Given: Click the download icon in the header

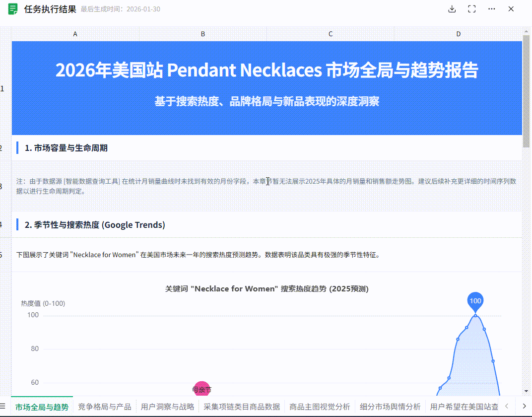Looking at the screenshot, I should (452, 9).
